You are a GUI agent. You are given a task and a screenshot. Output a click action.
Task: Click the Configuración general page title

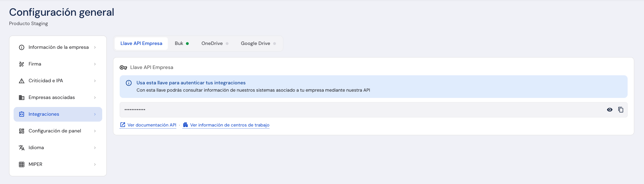61,12
